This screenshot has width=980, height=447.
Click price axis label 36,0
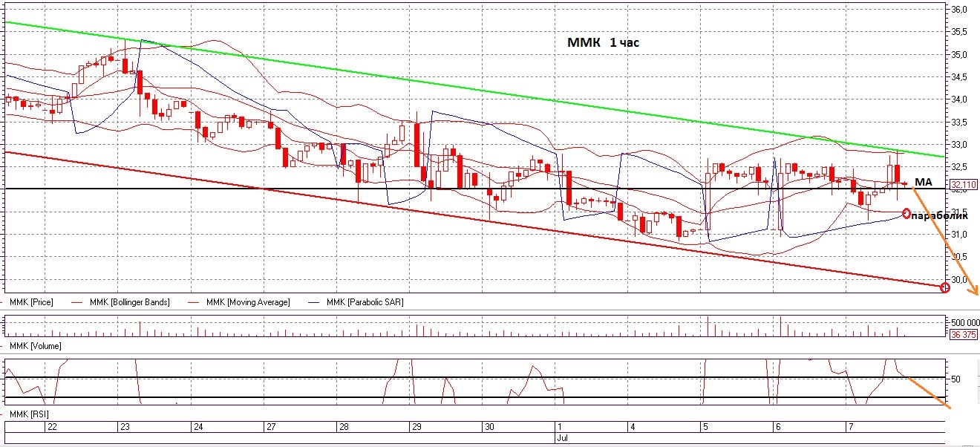click(x=959, y=10)
